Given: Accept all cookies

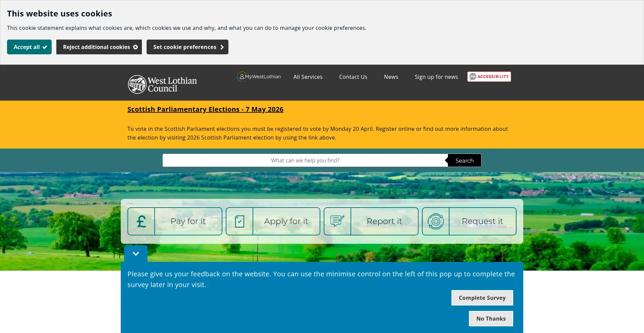Looking at the screenshot, I should (x=29, y=47).
